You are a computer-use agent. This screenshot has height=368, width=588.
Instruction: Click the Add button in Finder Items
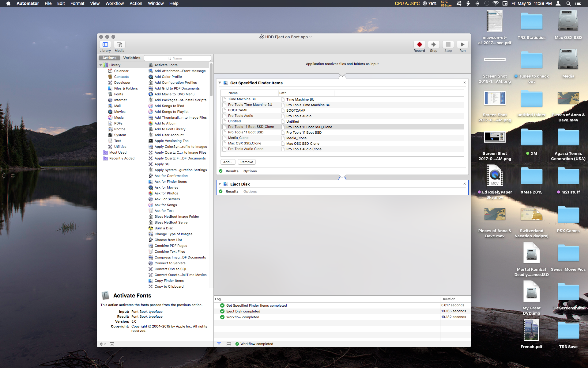point(227,162)
